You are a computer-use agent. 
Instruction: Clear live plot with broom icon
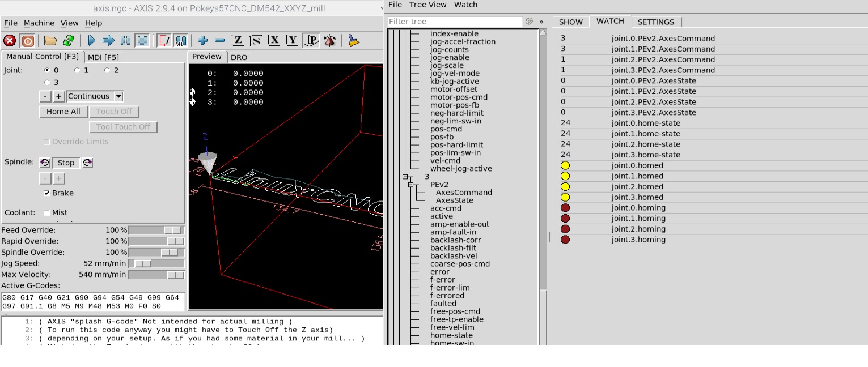(x=354, y=41)
